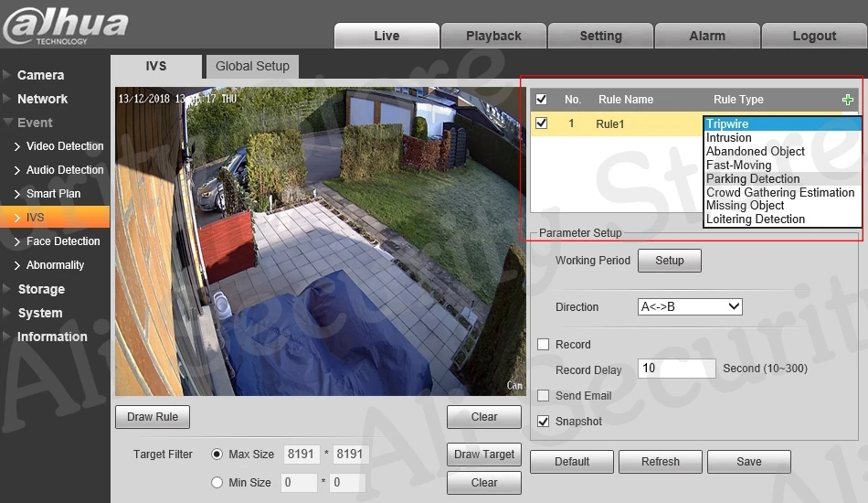Select the Rule1 name cell

point(610,124)
